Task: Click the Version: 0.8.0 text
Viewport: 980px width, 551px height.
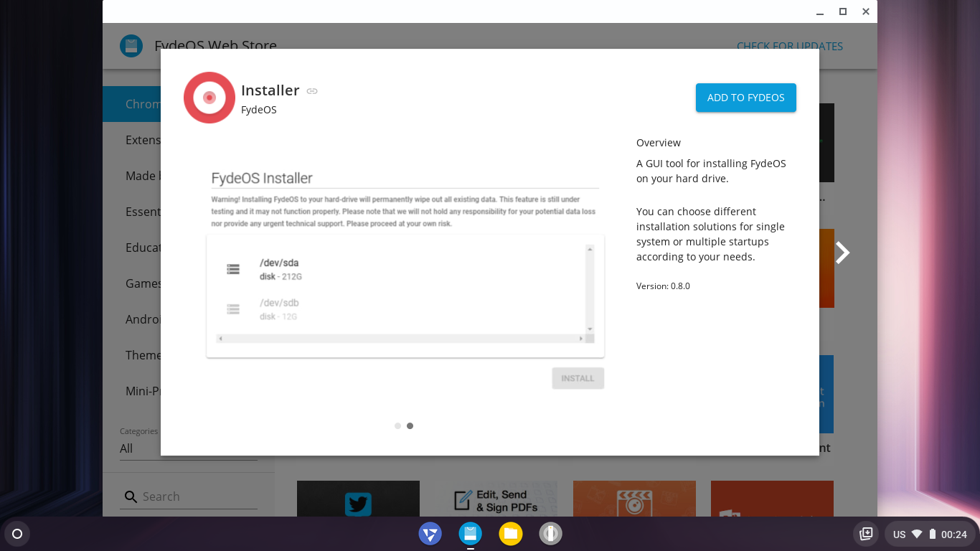Action: [x=663, y=286]
